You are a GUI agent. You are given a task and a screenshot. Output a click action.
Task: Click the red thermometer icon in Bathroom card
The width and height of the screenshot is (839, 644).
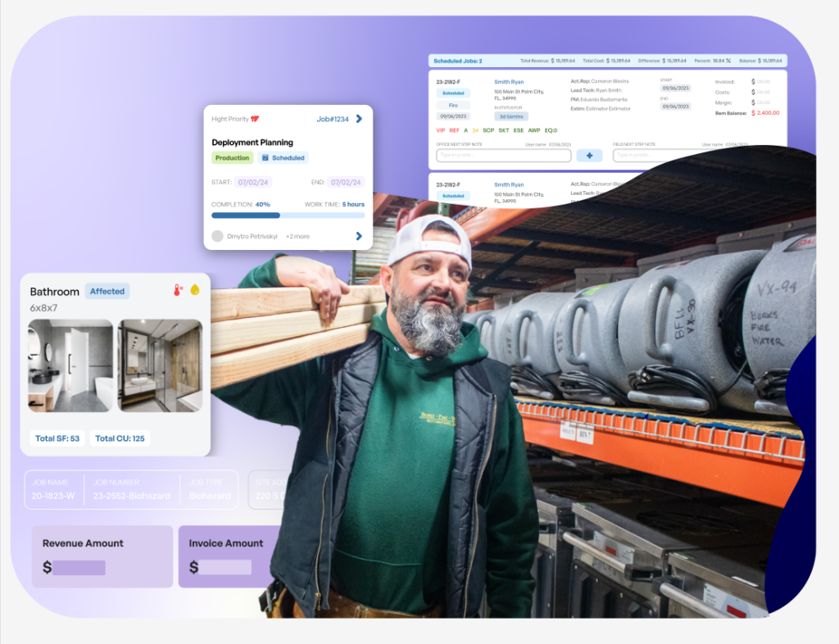tap(178, 290)
